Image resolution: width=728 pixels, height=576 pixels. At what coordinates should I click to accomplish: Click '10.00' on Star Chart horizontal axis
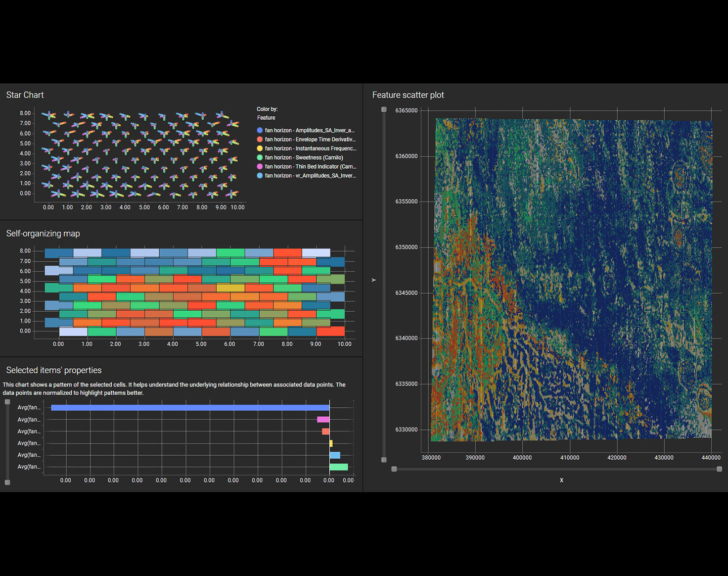238,208
